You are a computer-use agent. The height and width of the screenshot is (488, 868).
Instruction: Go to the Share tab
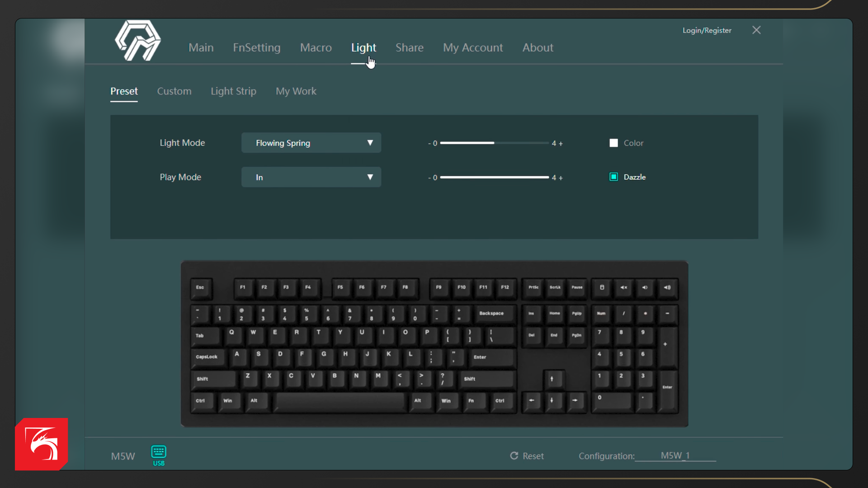pos(409,47)
